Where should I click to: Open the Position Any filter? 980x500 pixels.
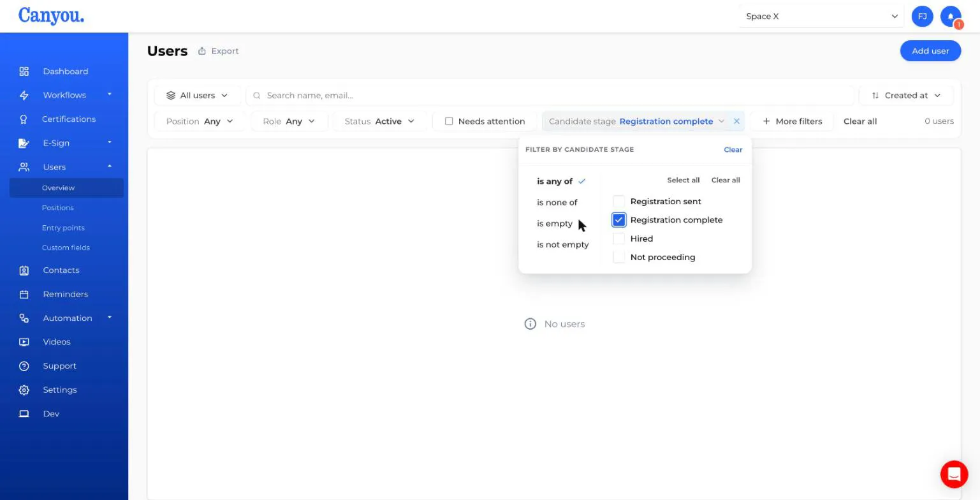tap(200, 121)
